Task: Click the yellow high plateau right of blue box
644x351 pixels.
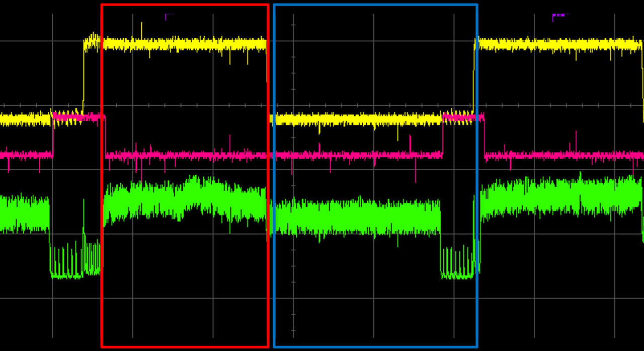Action: coord(558,45)
